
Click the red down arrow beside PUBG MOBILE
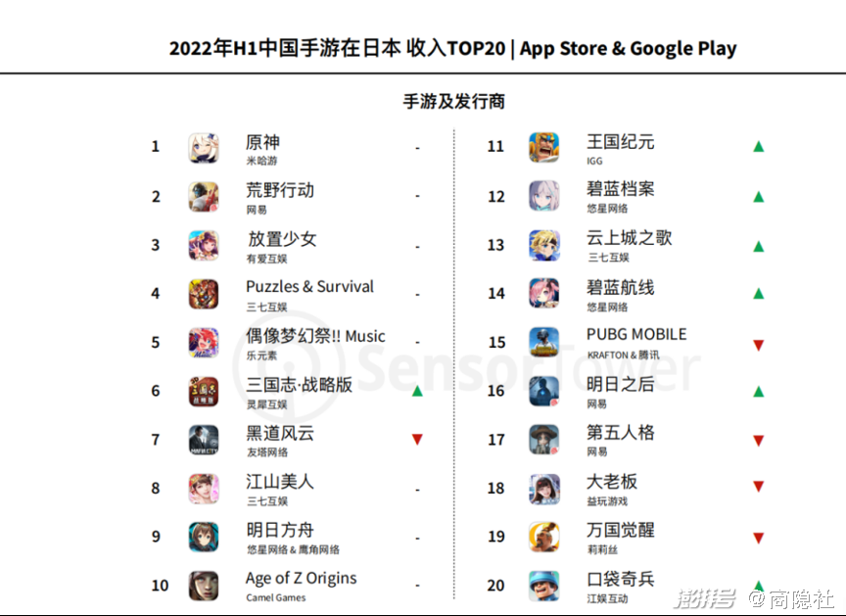tap(758, 345)
